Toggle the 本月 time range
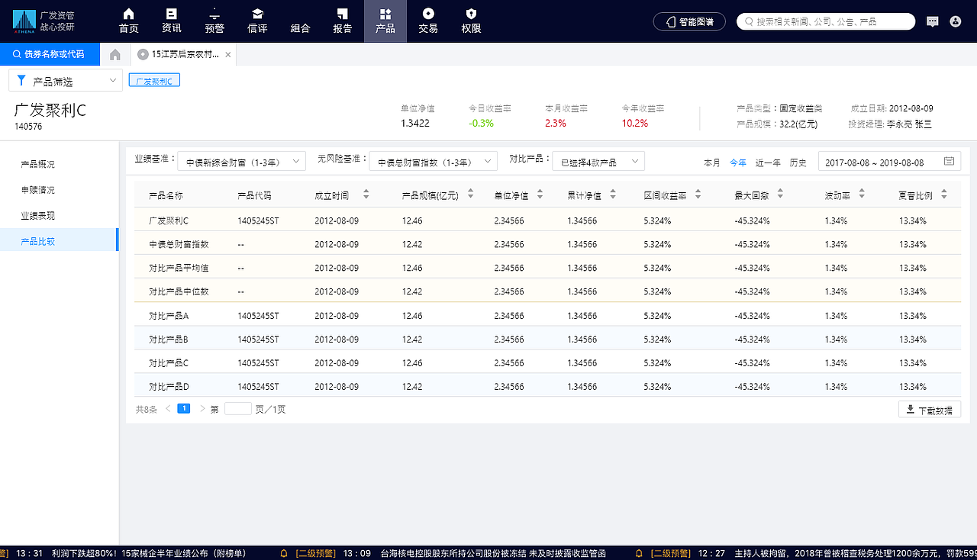The image size is (977, 560). pyautogui.click(x=713, y=163)
